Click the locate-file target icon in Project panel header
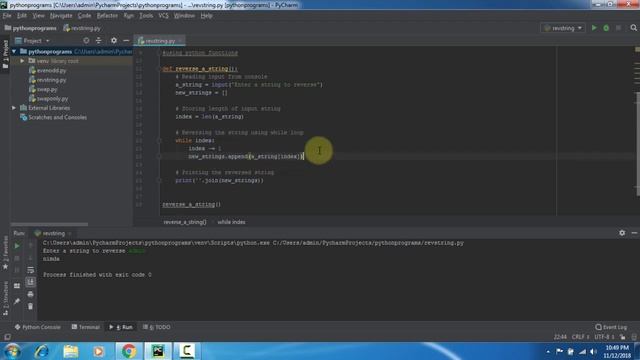This screenshot has width=640, height=360. point(86,40)
